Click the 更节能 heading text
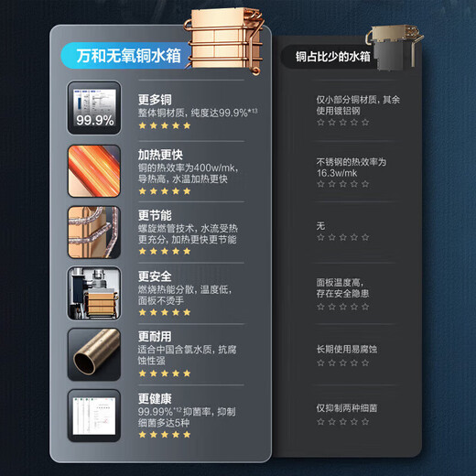Screen dimensions: 476x476 [155, 215]
